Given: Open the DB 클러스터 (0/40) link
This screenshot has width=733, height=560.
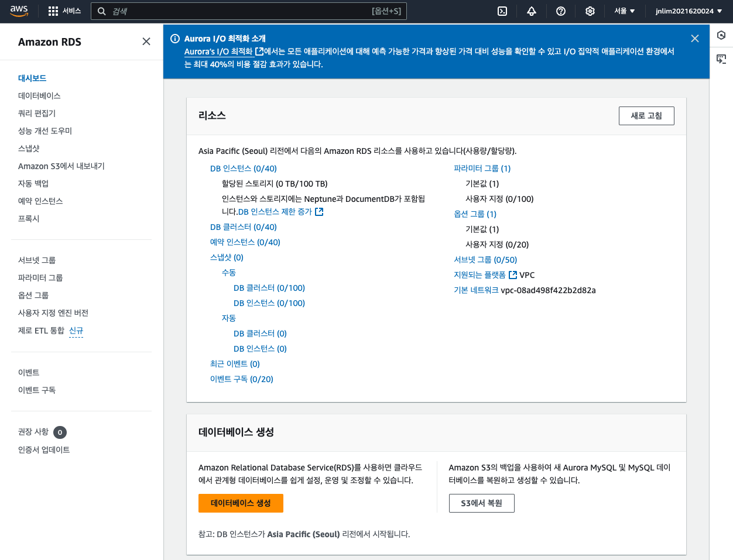Looking at the screenshot, I should pyautogui.click(x=244, y=227).
